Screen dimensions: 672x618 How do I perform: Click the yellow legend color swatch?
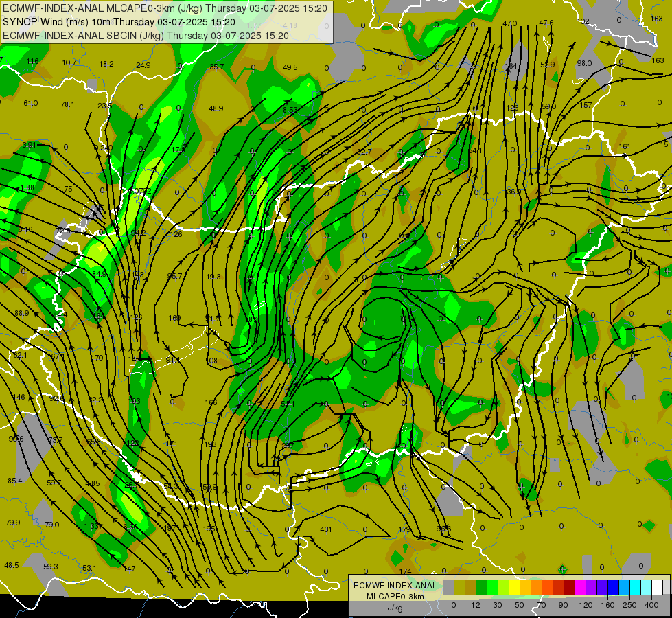514,587
